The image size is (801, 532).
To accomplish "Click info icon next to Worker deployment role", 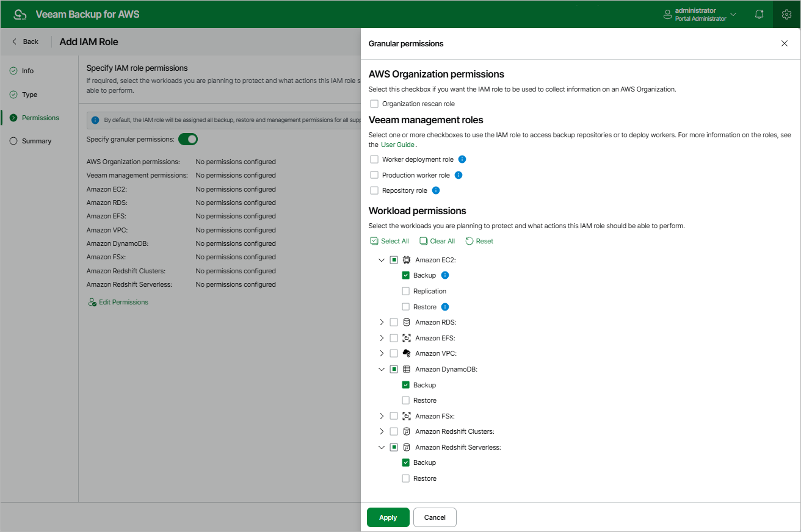I will point(462,159).
